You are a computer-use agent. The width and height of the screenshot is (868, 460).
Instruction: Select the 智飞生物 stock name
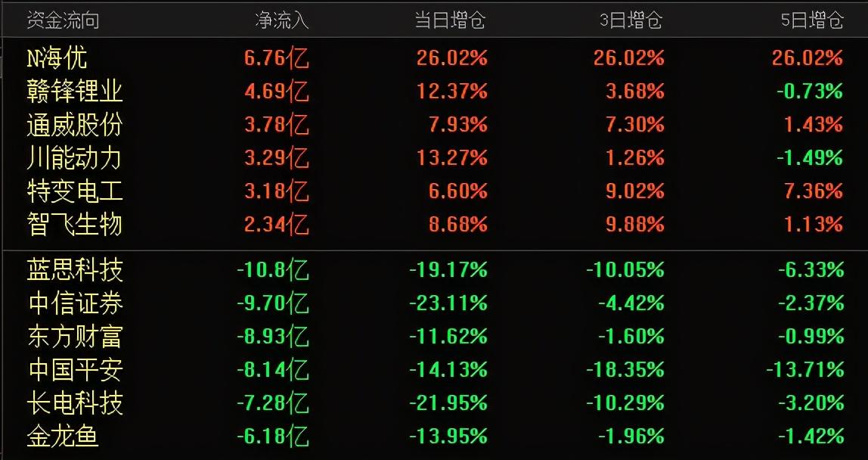(75, 224)
